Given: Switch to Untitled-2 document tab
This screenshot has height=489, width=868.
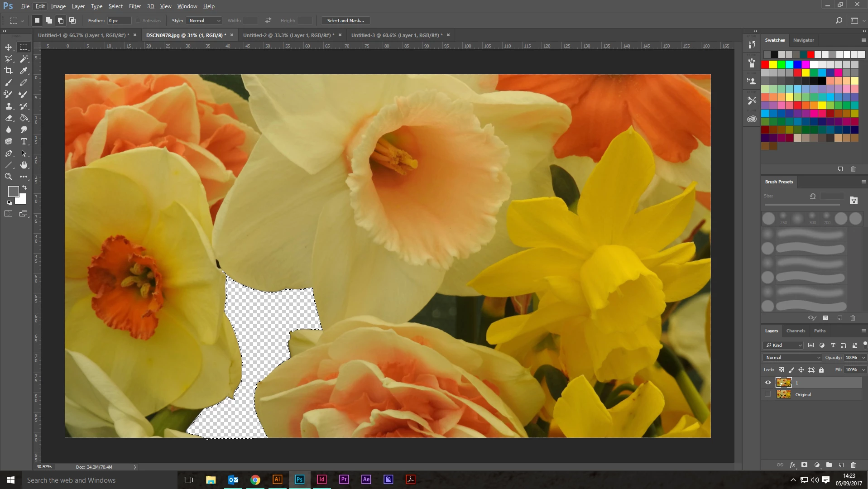Looking at the screenshot, I should point(288,35).
